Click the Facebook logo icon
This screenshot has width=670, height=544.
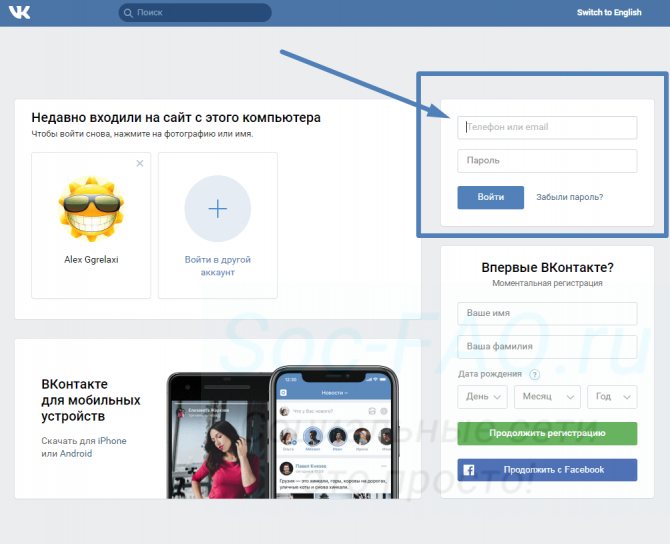pos(469,470)
